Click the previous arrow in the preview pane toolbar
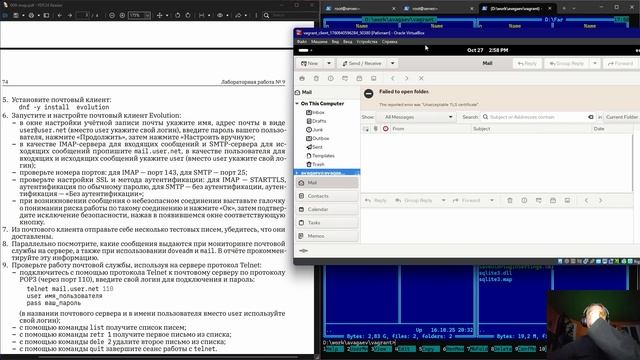Viewport: 640px width, 360px height. pos(586,200)
